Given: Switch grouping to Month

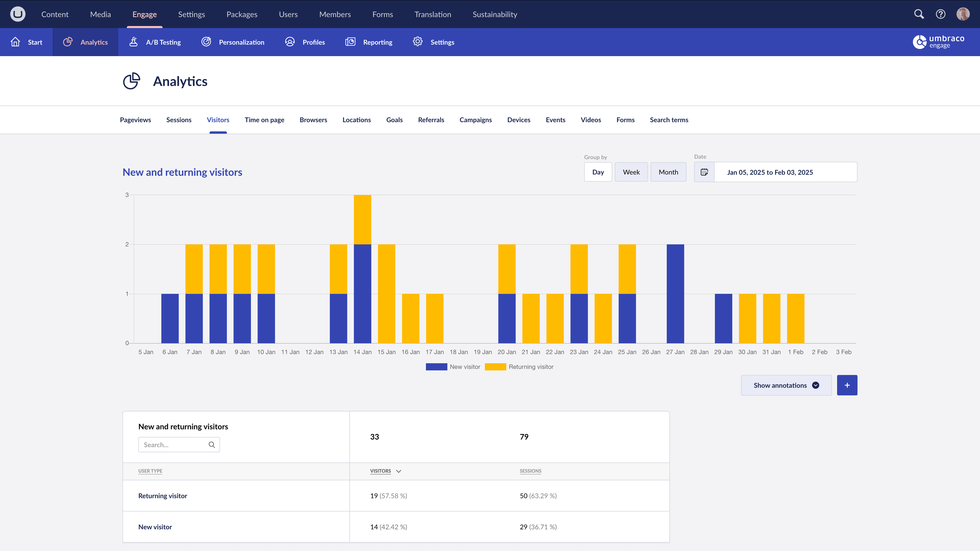Looking at the screenshot, I should click(668, 172).
